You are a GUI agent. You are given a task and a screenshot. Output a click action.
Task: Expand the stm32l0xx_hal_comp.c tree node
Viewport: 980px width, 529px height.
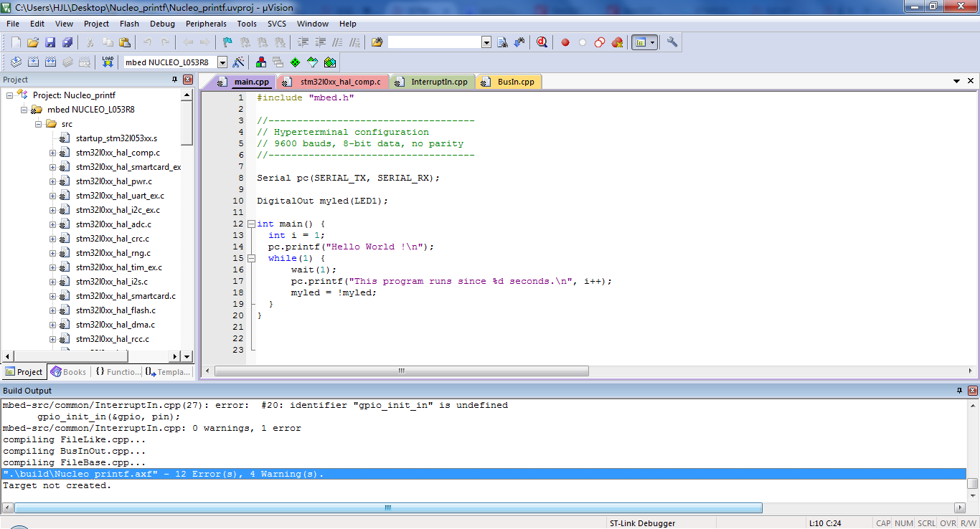[52, 153]
